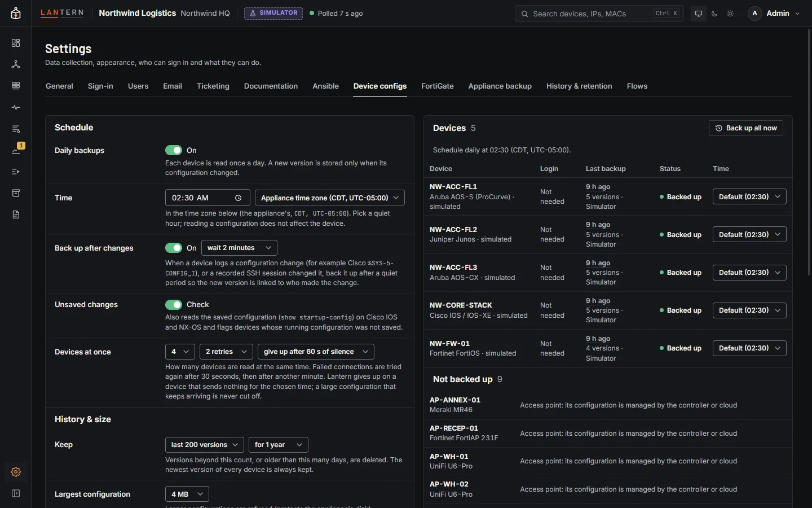Open the activity pulse icon in the sidebar
This screenshot has height=508, width=812.
[16, 107]
